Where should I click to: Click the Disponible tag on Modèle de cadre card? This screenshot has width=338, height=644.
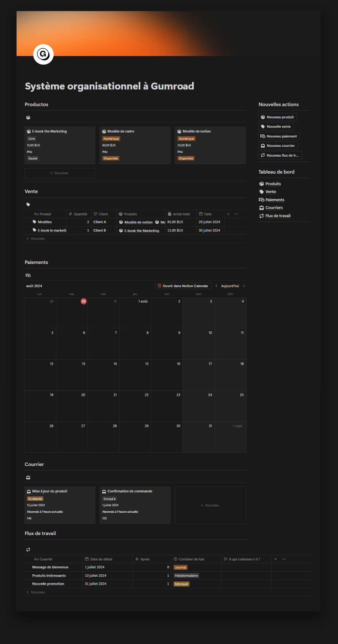pyautogui.click(x=111, y=158)
